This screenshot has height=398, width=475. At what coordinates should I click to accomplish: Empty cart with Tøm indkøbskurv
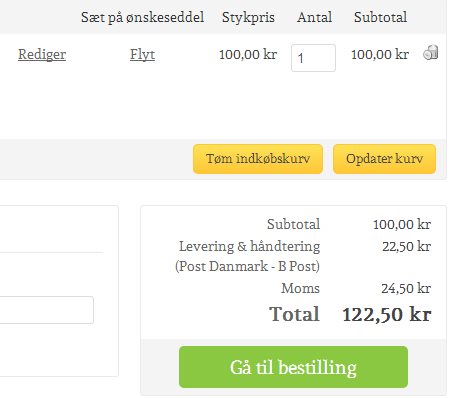point(258,159)
